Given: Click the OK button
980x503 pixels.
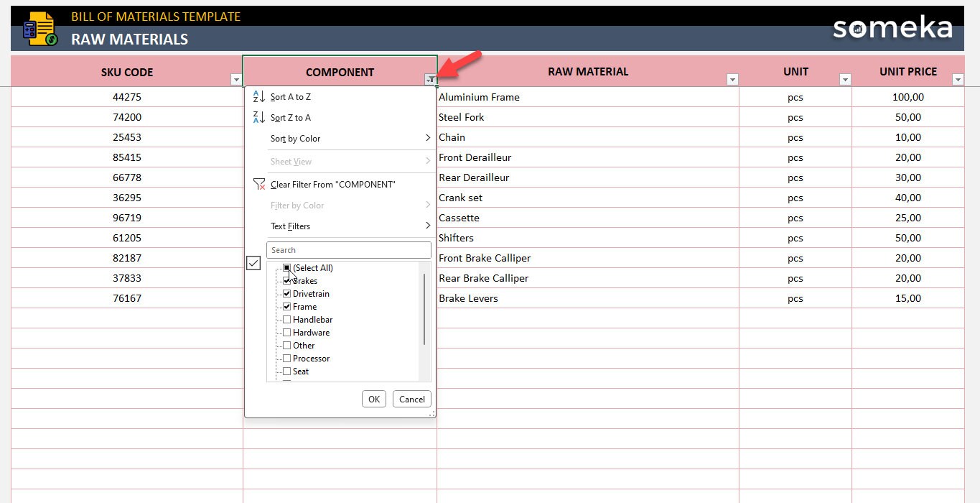Looking at the screenshot, I should (x=374, y=399).
